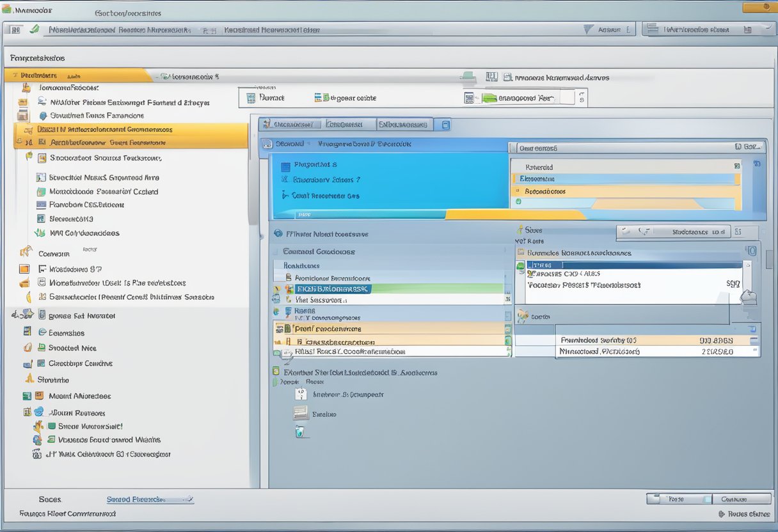The width and height of the screenshot is (778, 532).
Task: Open the calendar icon on the formatting toolbar
Action: click(251, 97)
